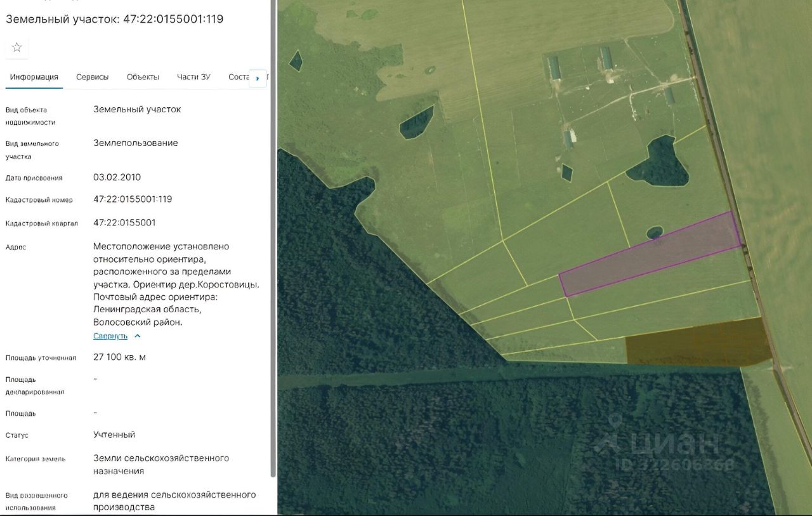812x516 pixels.
Task: Click the assignment date '03.02.2010'
Action: point(117,177)
